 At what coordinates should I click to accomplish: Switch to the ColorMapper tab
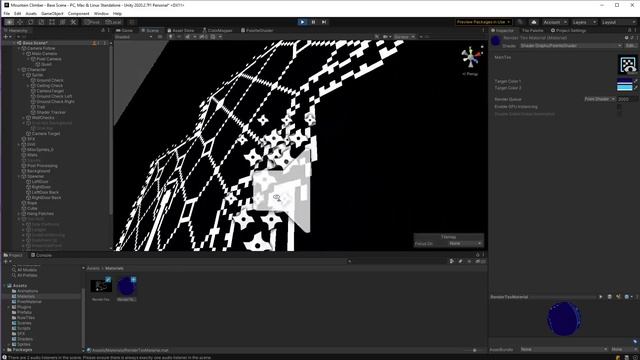pos(217,30)
